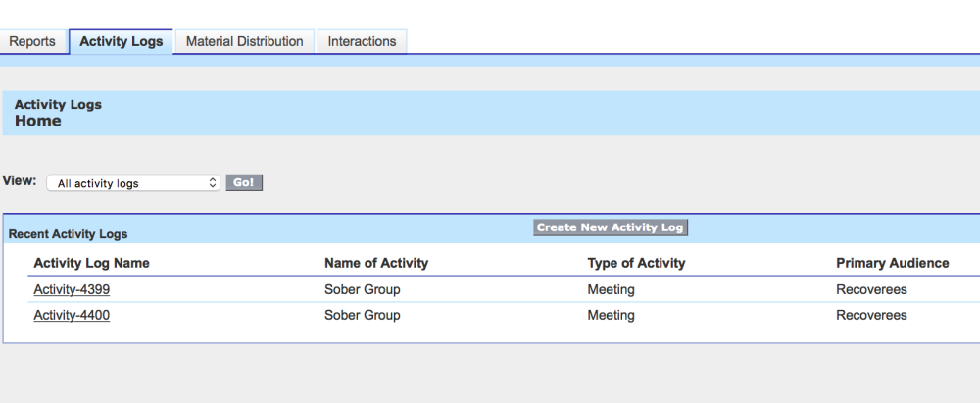Click the Name of Activity column header
Image resolution: width=980 pixels, height=403 pixels.
376,263
